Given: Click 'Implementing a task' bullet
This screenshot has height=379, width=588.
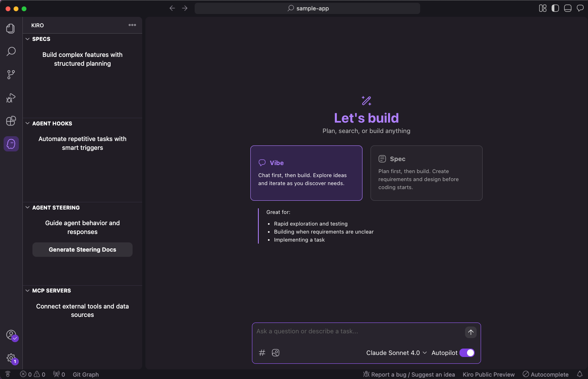Looking at the screenshot, I should (299, 240).
